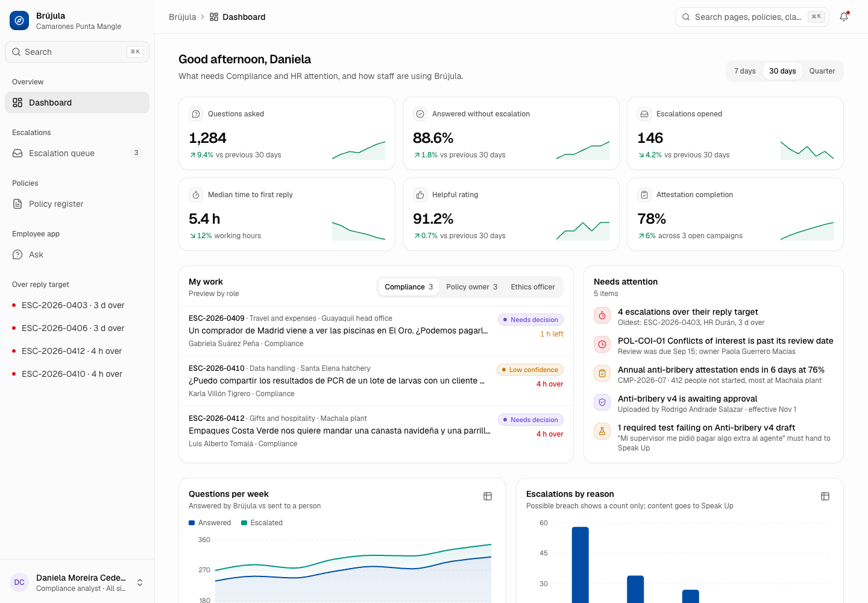This screenshot has width=868, height=603.
Task: Click the Search pages, policies field
Action: pyautogui.click(x=752, y=17)
